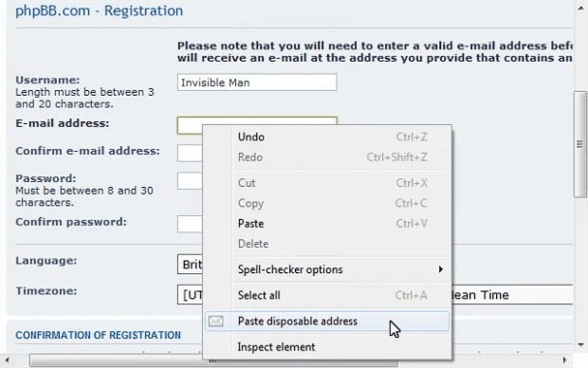Expand the Spell-checker options submenu arrow

click(441, 269)
